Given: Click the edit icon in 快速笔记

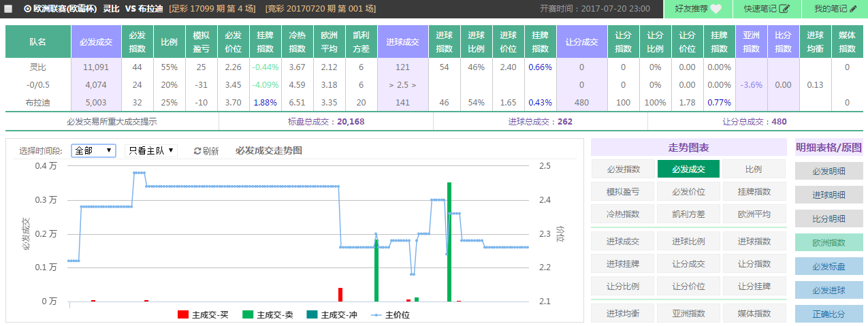Looking at the screenshot, I should point(784,9).
